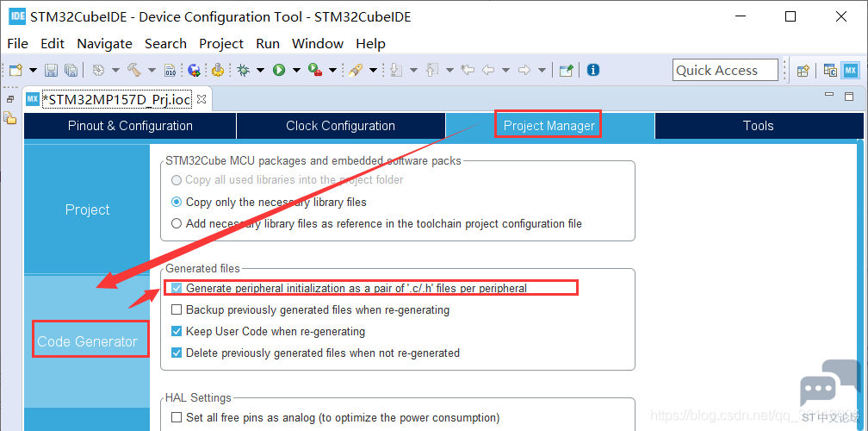
Task: Click the Project Explorer icon in the left trim
Action: click(10, 117)
